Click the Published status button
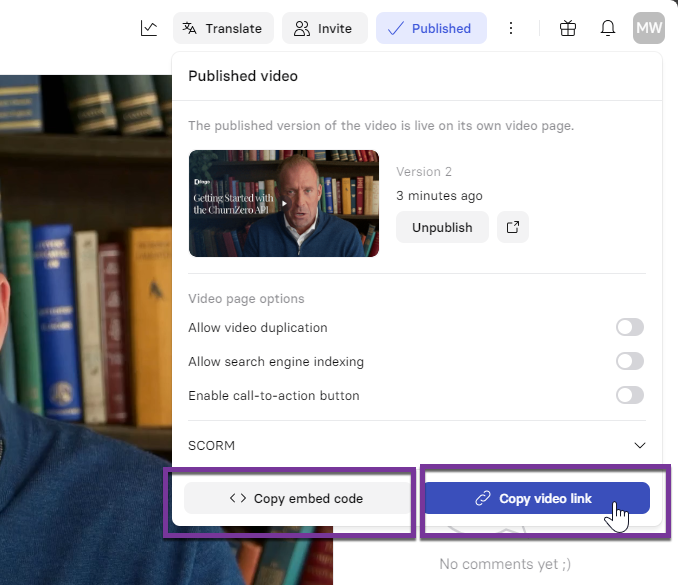Viewport: 678px width, 585px height. click(x=431, y=29)
